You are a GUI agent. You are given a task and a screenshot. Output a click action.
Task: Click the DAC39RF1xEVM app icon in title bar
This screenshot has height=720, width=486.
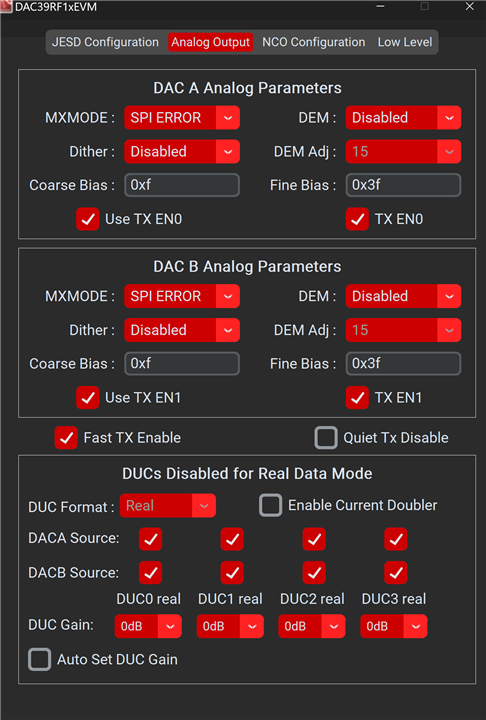tap(6, 7)
